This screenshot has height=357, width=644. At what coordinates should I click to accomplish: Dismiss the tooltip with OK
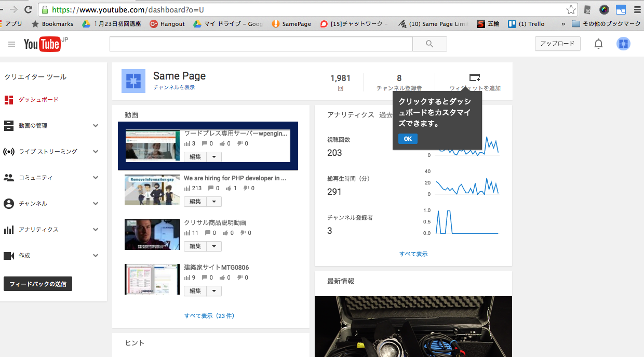408,139
